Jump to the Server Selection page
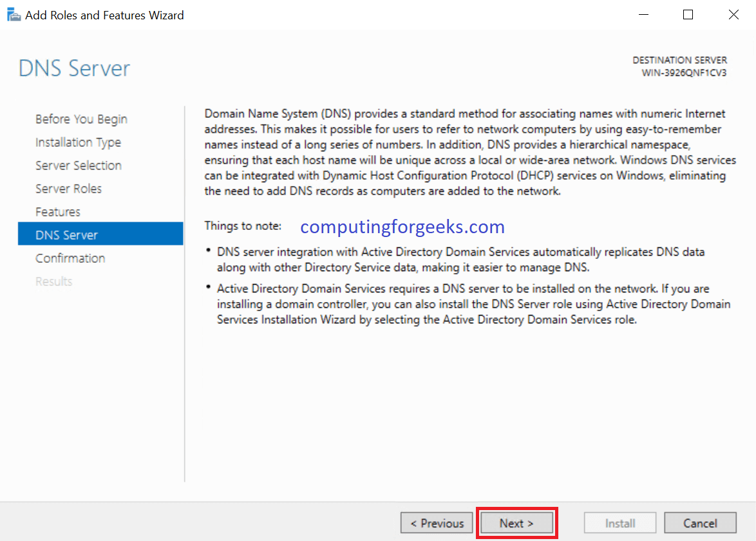Image resolution: width=756 pixels, height=541 pixels. tap(79, 166)
